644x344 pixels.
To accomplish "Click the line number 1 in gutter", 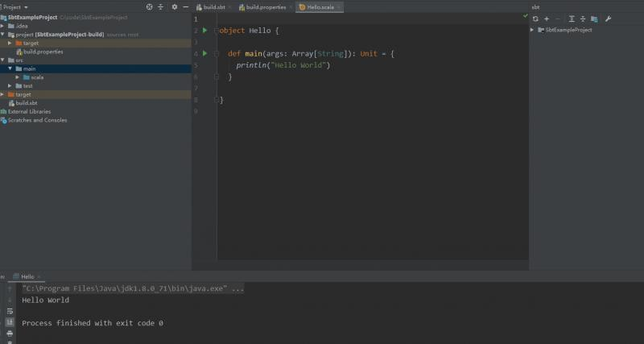I will 196,19.
